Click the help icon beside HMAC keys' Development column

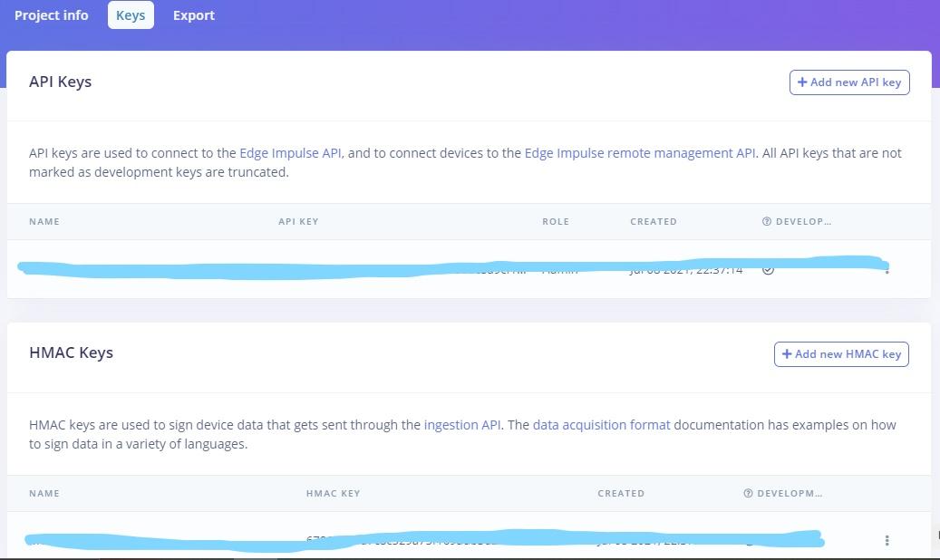point(748,494)
